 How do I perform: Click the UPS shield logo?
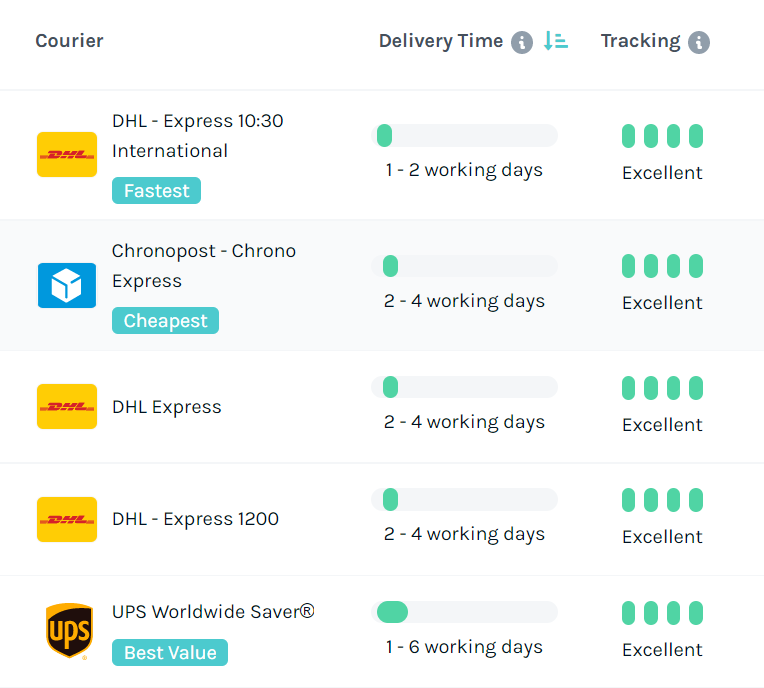(x=67, y=632)
